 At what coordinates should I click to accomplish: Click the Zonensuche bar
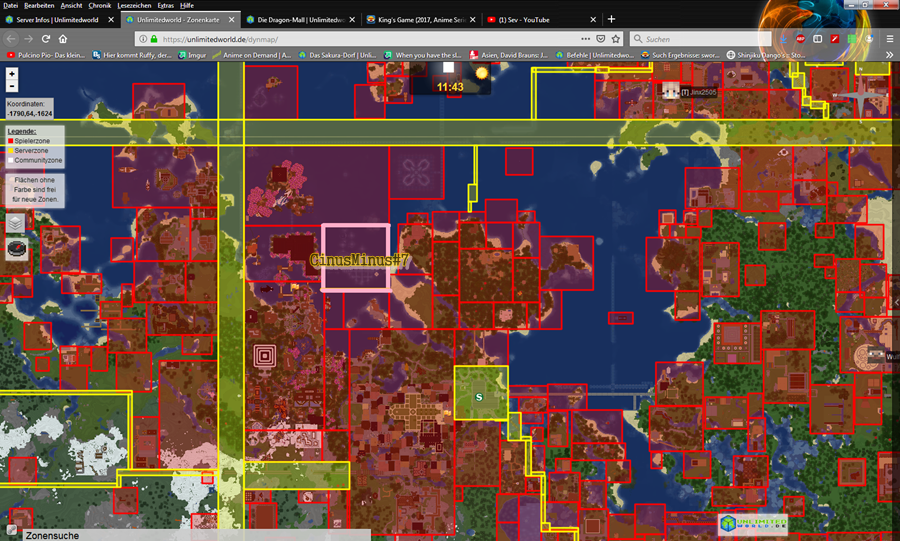[x=195, y=535]
